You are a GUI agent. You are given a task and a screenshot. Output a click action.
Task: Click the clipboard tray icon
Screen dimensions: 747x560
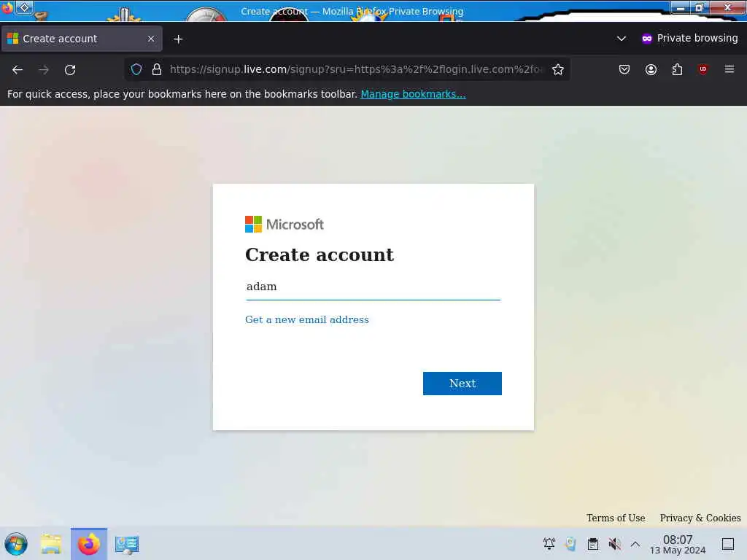coord(592,544)
